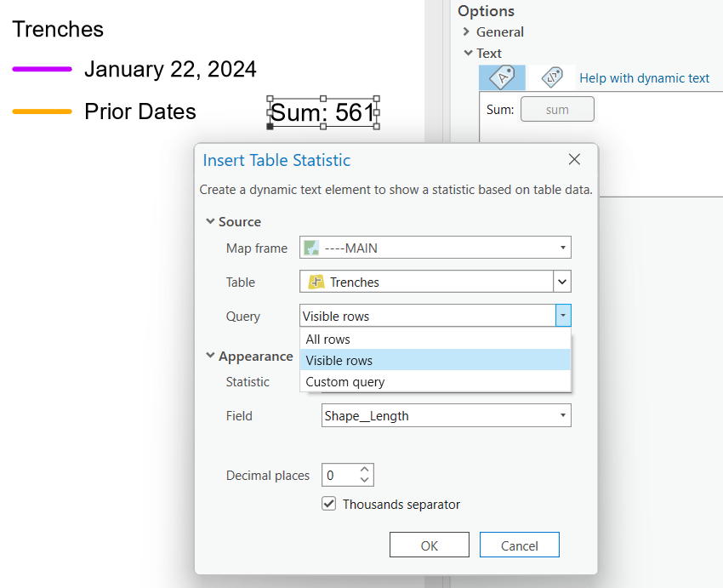Collapse the Appearance section
The image size is (723, 588).
(210, 356)
